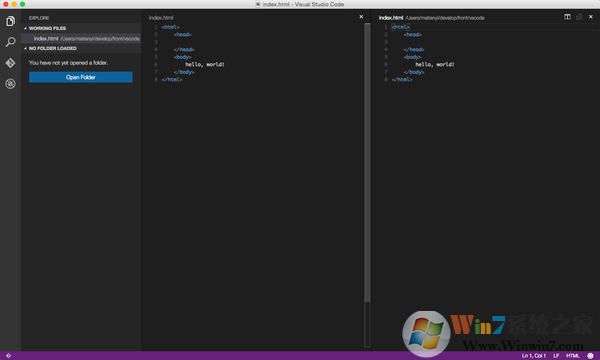Viewport: 600px width, 360px height.
Task: Open the Explorer view in activity bar
Action: coord(10,21)
